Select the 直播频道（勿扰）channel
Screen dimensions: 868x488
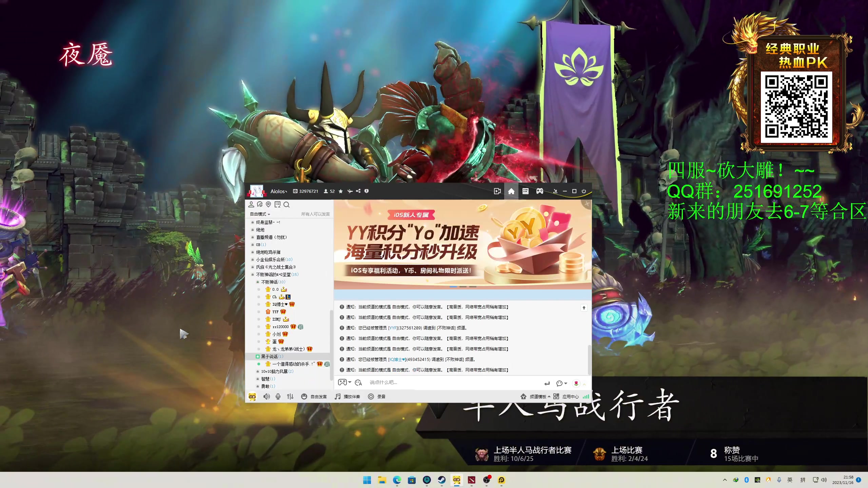coord(271,237)
